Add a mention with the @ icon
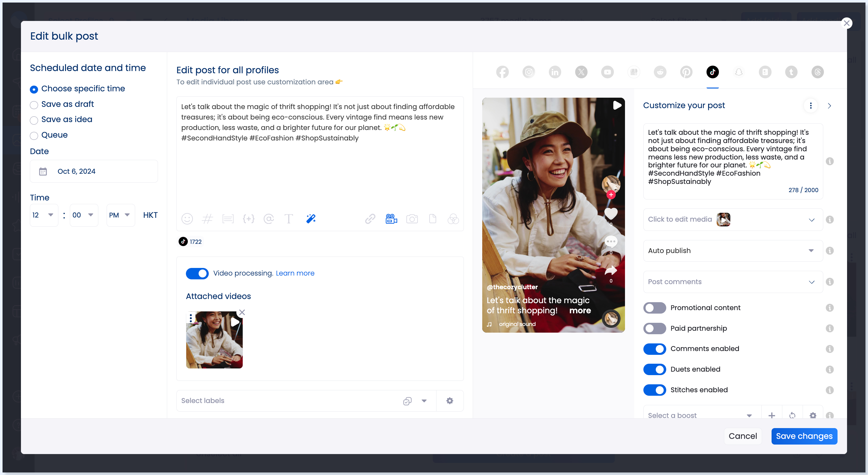The height and width of the screenshot is (475, 868). 269,219
